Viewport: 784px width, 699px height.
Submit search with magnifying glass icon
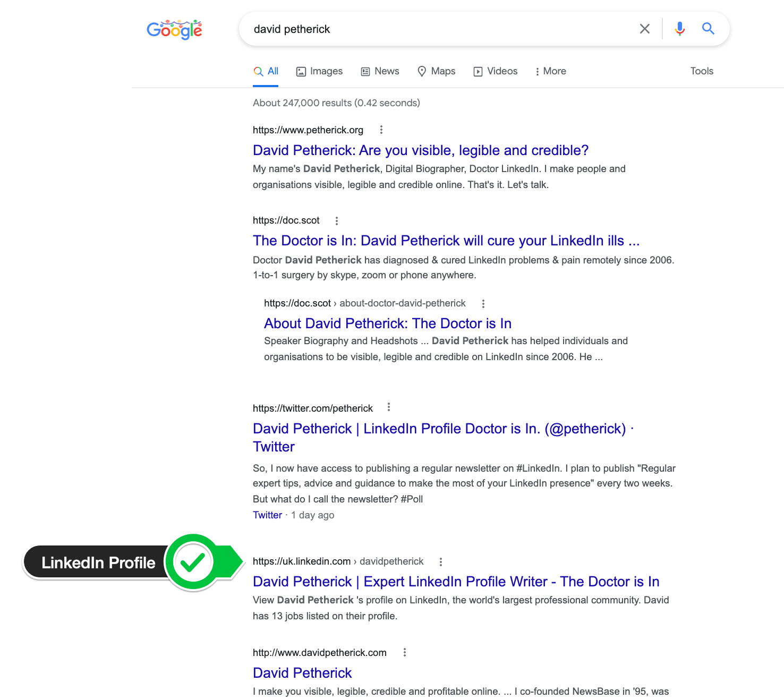(x=708, y=29)
